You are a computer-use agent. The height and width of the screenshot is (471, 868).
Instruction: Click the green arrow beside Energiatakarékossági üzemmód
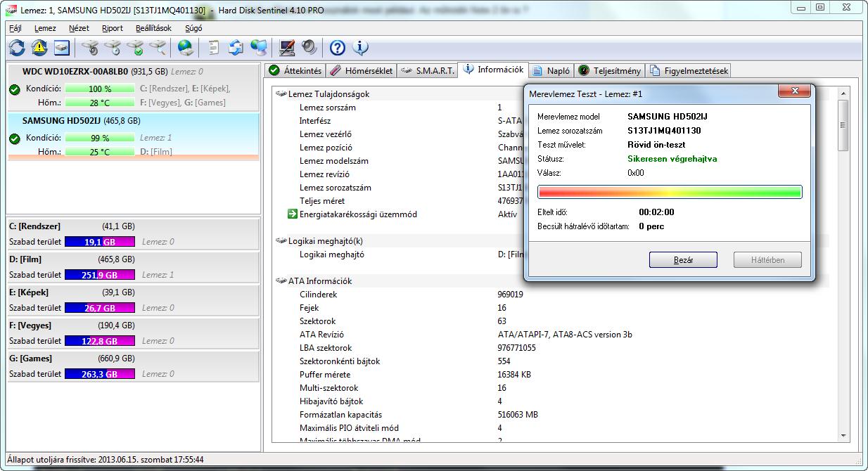[293, 214]
